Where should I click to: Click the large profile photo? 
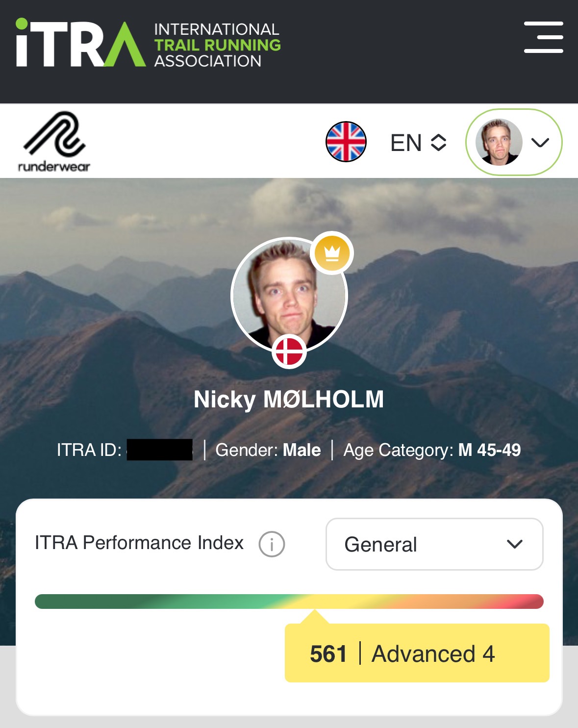[x=289, y=295]
